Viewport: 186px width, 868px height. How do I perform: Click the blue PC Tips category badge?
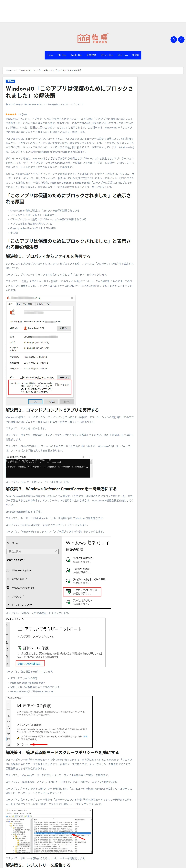pyautogui.click(x=10, y=81)
